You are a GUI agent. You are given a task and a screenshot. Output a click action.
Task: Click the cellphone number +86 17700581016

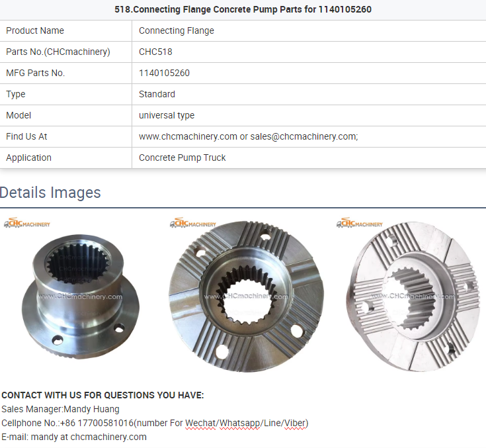(97, 423)
